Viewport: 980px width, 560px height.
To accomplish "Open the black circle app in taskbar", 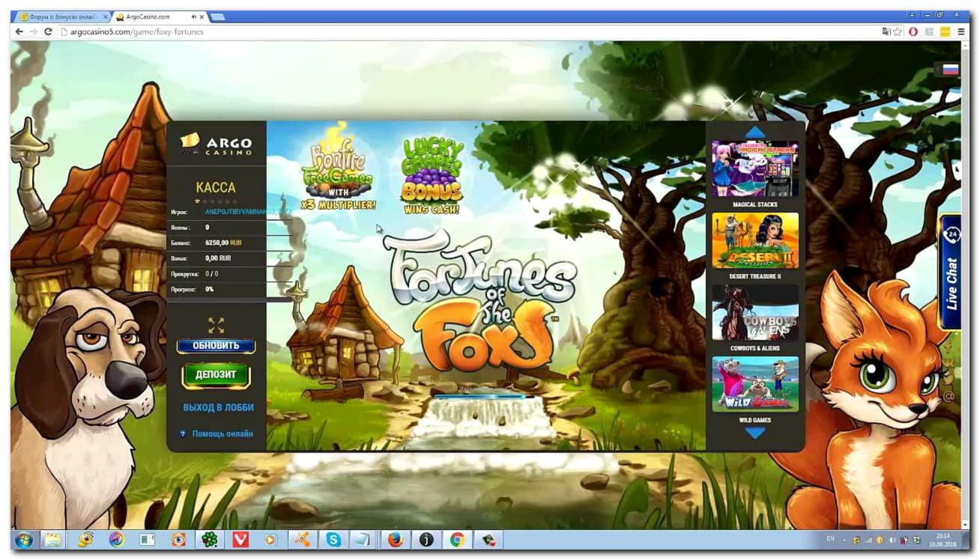I will coord(426,539).
